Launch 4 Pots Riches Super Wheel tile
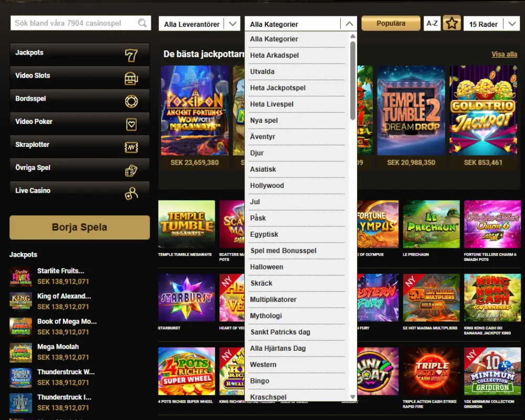The image size is (525, 420). pos(186,371)
